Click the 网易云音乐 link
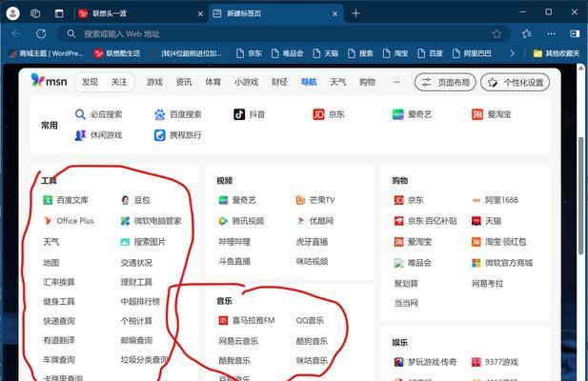This screenshot has height=381, width=588. point(238,341)
